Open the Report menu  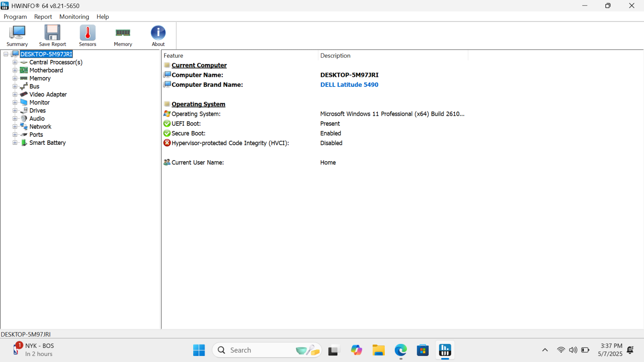pos(43,17)
